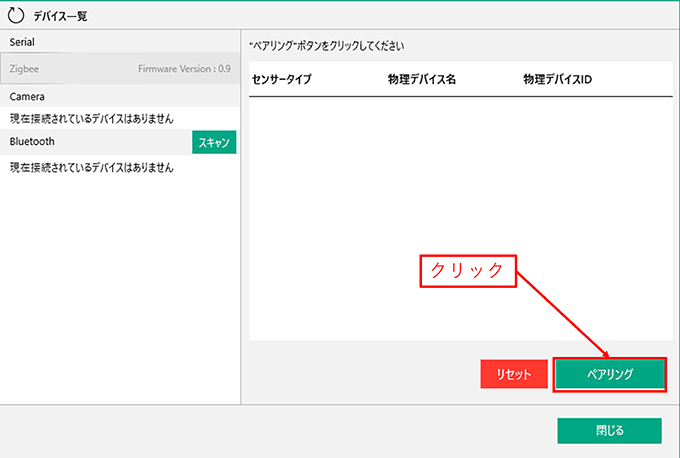Click the Bluetooth section label
The image size is (680, 458).
[32, 142]
